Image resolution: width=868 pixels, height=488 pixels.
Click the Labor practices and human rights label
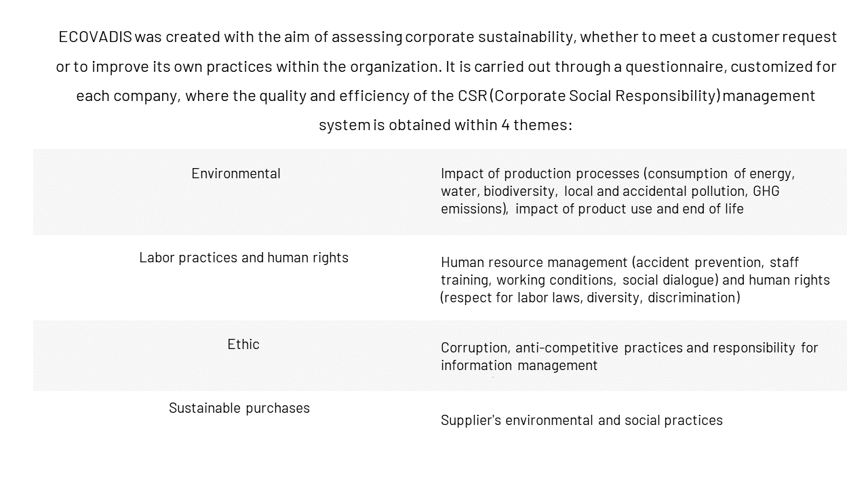[243, 258]
